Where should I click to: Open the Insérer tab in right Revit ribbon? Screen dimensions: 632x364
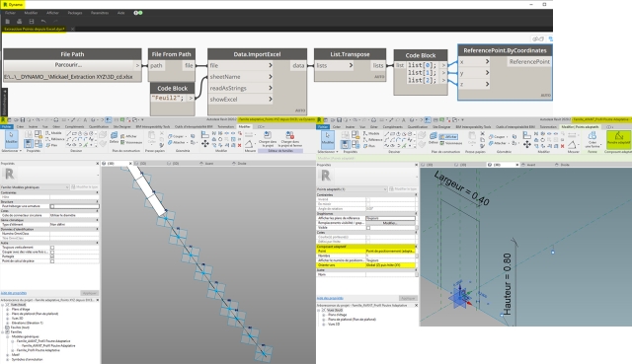350,127
